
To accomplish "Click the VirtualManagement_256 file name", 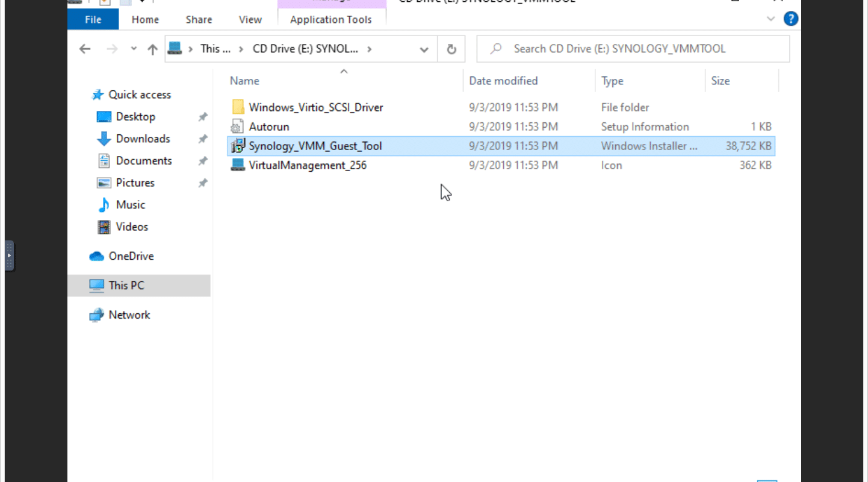I will (308, 165).
